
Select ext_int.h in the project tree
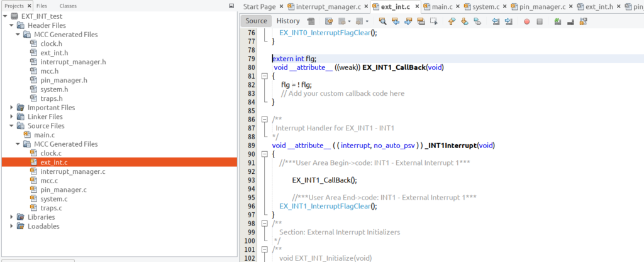(54, 53)
